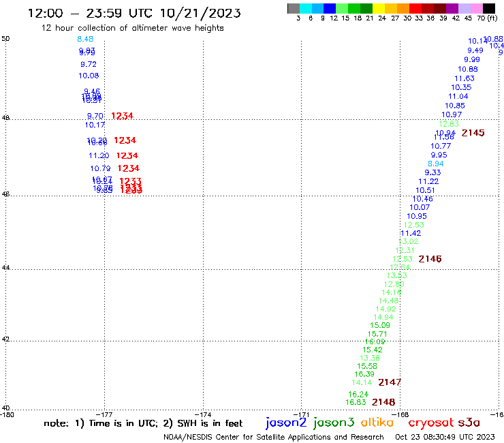The width and height of the screenshot is (504, 443).
Task: Click the 15.58 wave height value
Action: 367,366
